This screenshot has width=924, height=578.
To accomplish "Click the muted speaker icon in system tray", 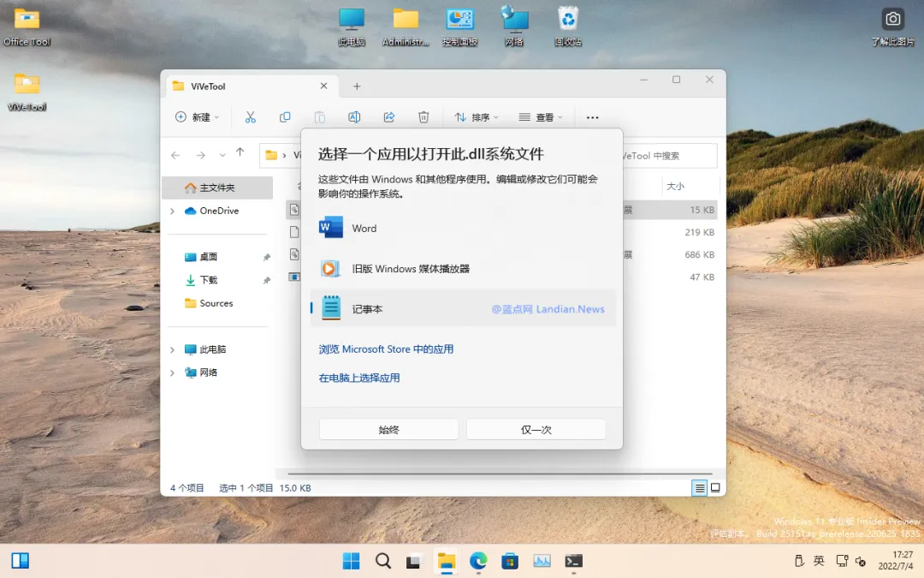I will coord(860,561).
